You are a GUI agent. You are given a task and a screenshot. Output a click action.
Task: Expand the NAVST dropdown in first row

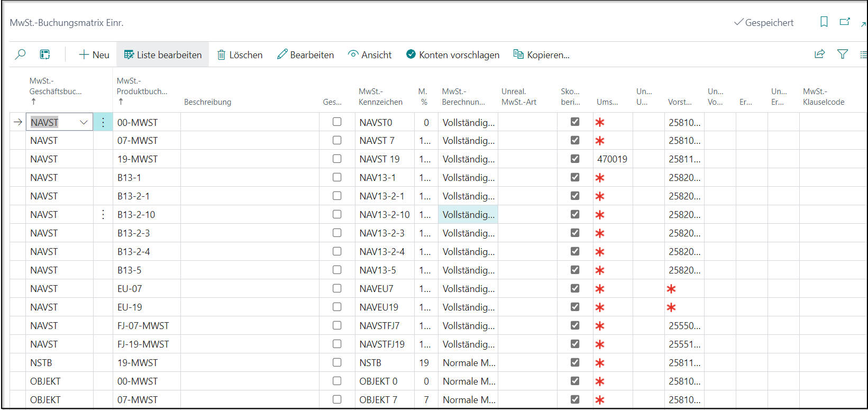tap(84, 122)
